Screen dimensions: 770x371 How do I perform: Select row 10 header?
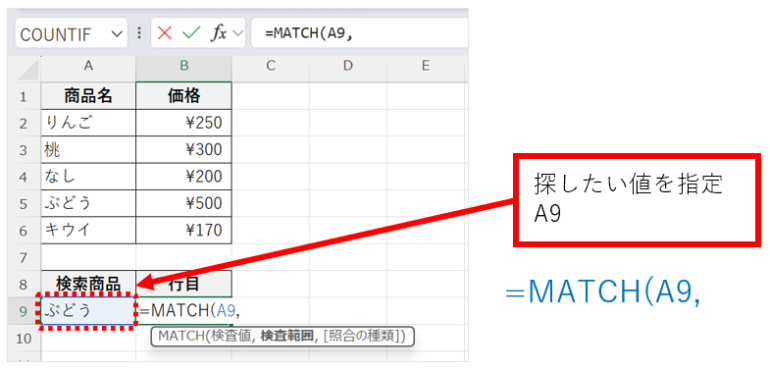[24, 338]
